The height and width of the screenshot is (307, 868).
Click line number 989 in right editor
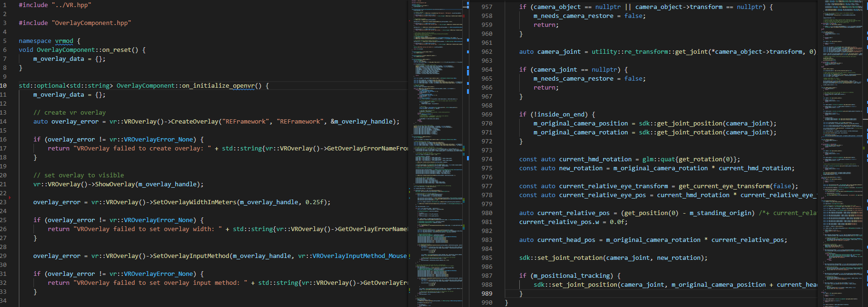tap(487, 293)
